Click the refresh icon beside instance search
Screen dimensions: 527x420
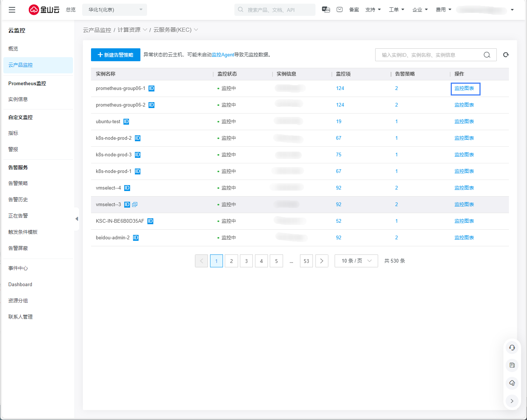click(506, 55)
